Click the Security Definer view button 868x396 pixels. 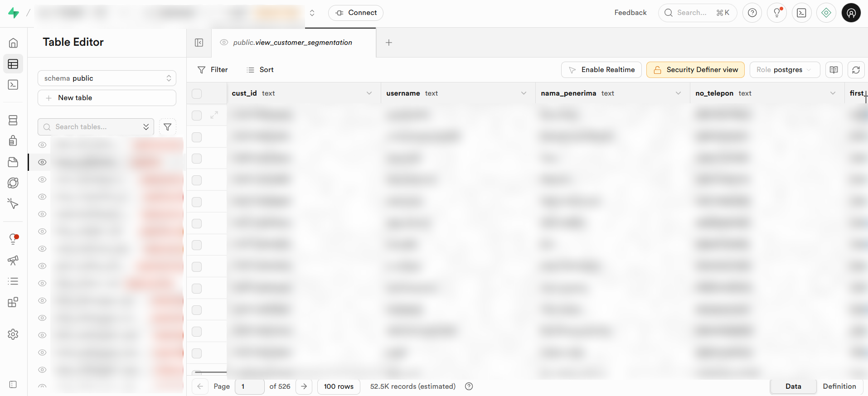click(695, 70)
